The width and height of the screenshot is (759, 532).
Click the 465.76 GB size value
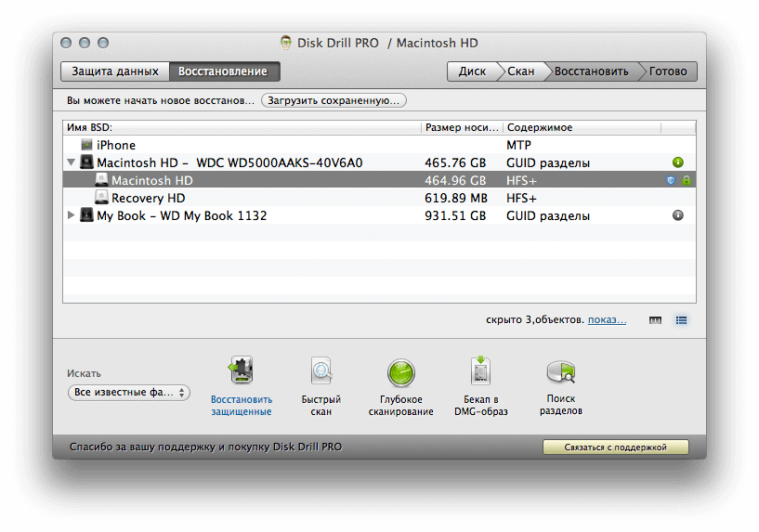click(x=455, y=163)
